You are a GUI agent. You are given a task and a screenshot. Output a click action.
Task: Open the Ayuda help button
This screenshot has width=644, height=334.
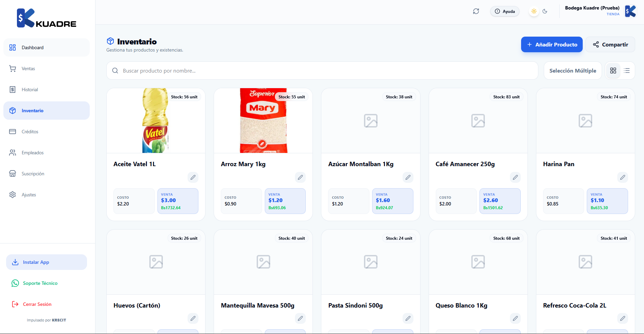pyautogui.click(x=505, y=11)
